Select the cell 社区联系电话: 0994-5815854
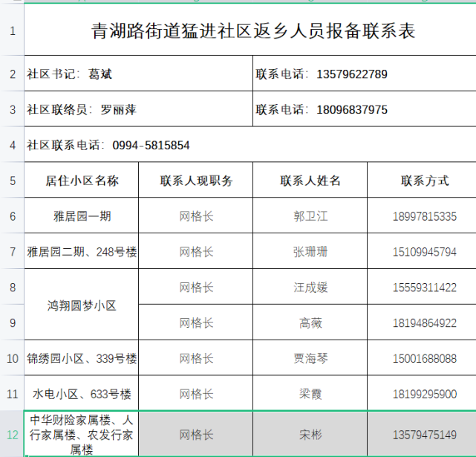 [x=250, y=145]
